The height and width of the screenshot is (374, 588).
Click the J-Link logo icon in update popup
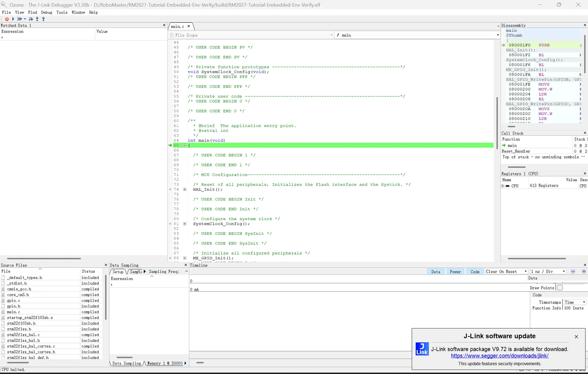click(422, 349)
